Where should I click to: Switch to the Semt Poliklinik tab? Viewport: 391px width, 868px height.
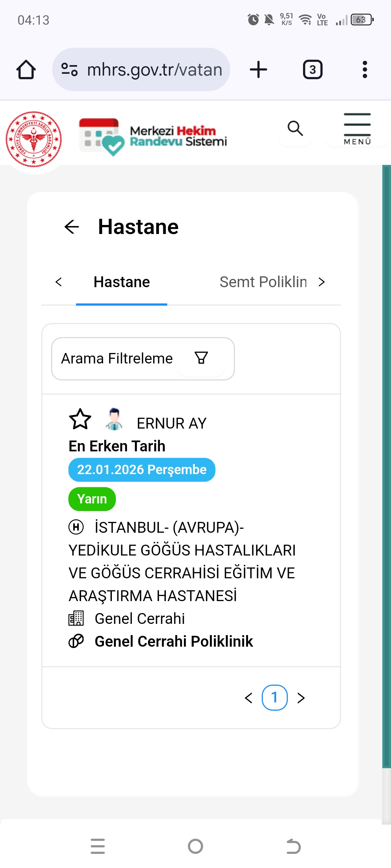point(263,282)
